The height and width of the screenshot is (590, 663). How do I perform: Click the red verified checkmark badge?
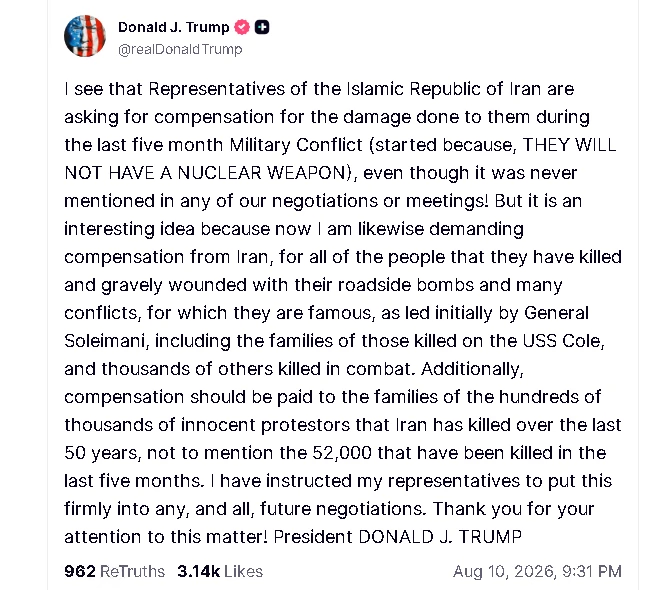coord(242,27)
